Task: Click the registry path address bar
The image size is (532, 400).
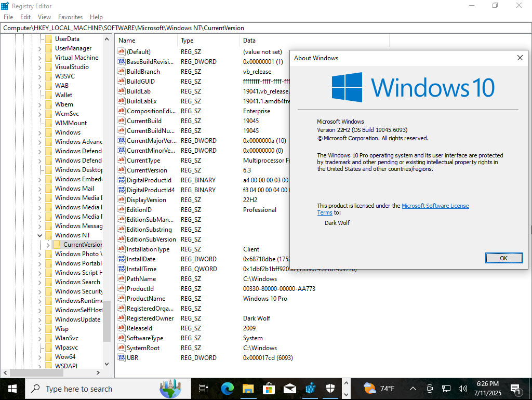Action: click(x=266, y=28)
